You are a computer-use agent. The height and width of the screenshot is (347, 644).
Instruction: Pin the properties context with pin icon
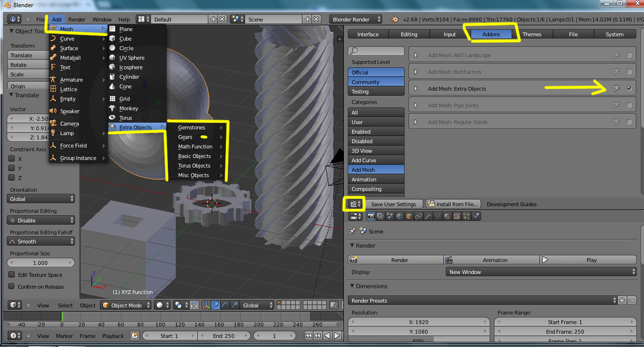pos(353,231)
